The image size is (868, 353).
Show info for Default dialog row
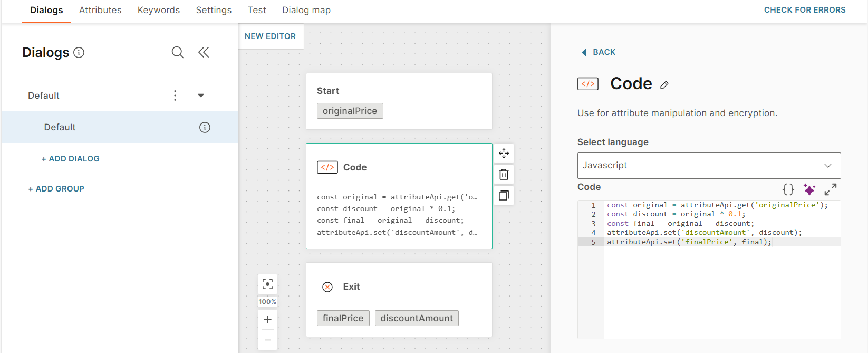(x=205, y=127)
